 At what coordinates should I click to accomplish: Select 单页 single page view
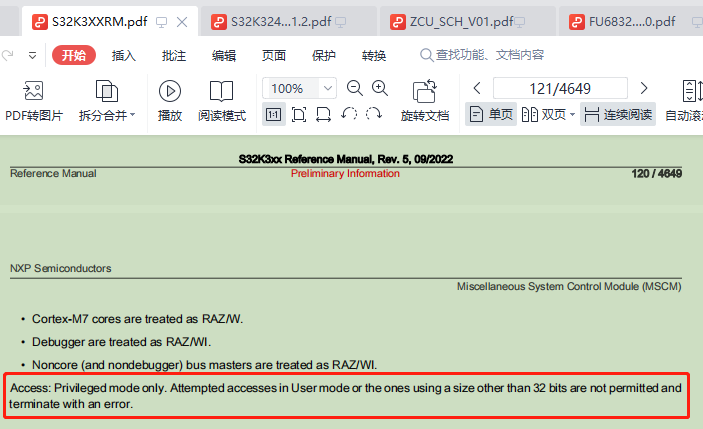(491, 115)
